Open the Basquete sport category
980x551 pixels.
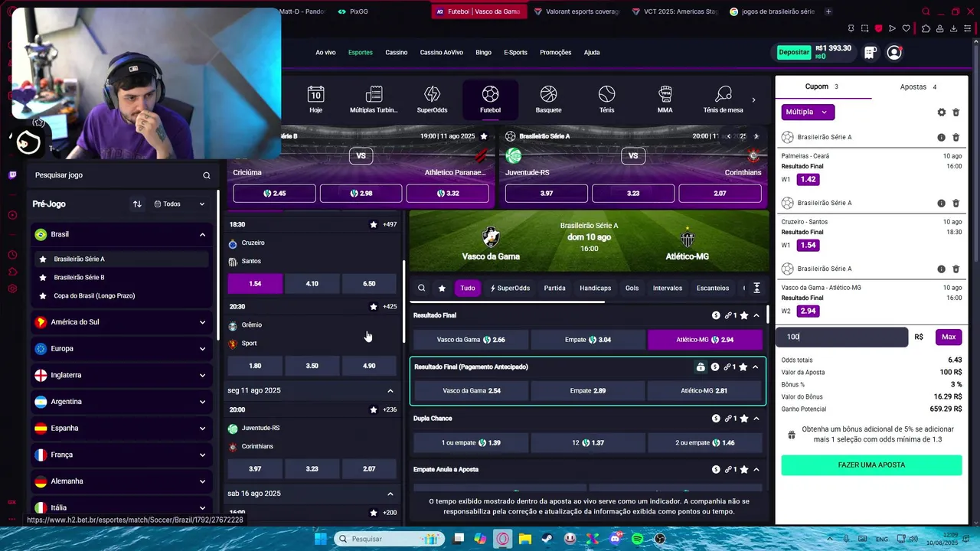548,99
